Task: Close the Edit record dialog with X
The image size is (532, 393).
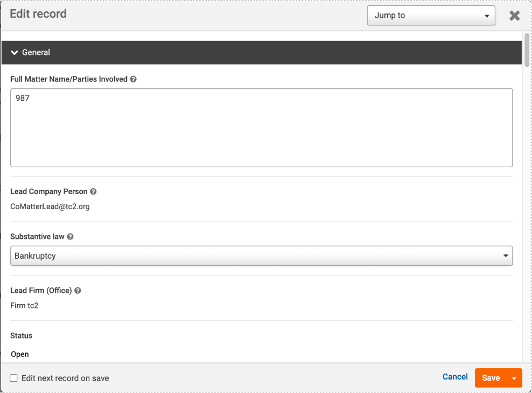Action: [514, 16]
